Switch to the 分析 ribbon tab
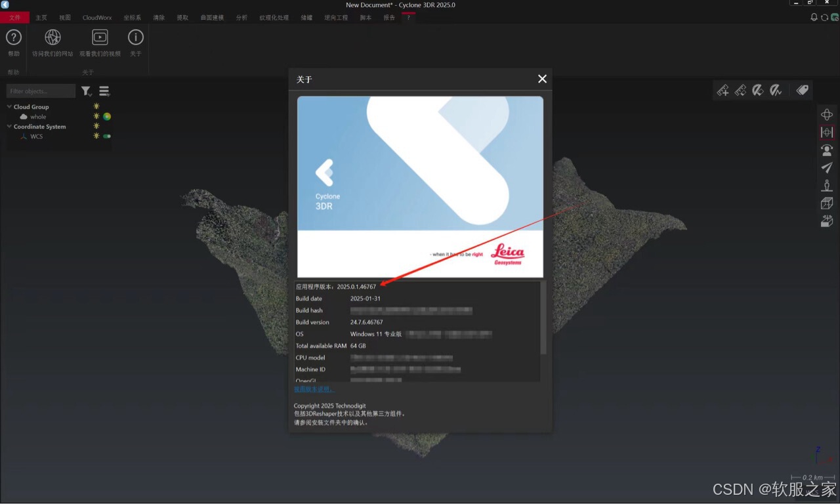 pos(241,18)
